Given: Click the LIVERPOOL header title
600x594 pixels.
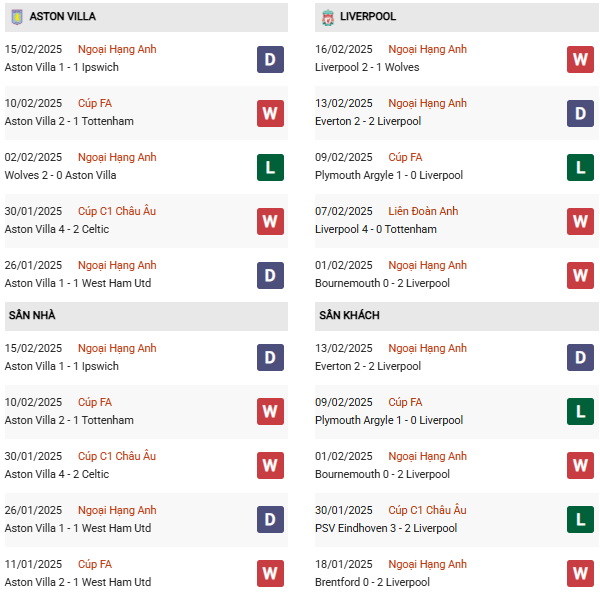Looking at the screenshot, I should (368, 17).
